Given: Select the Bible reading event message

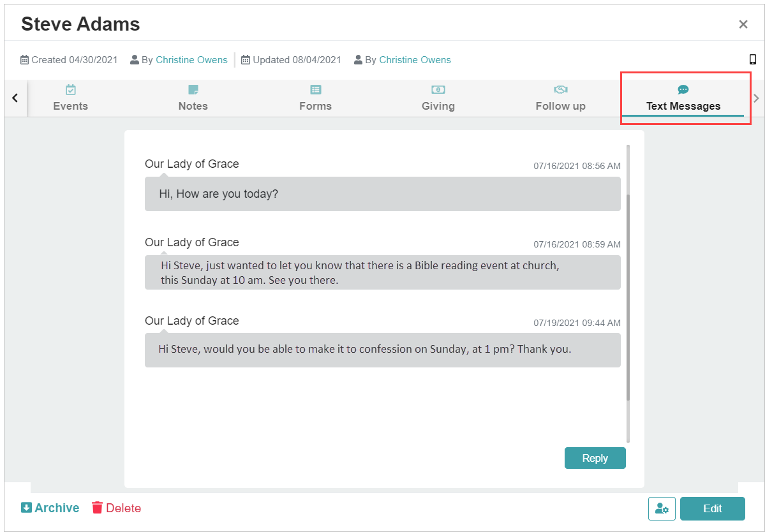Looking at the screenshot, I should (x=383, y=272).
